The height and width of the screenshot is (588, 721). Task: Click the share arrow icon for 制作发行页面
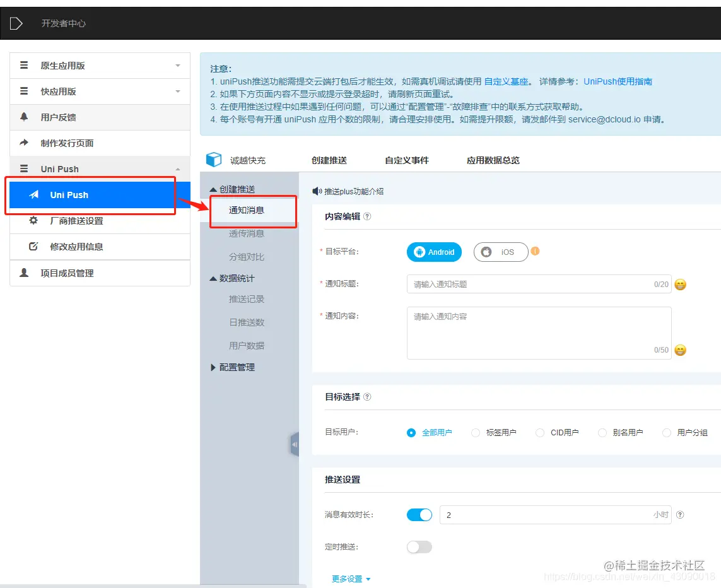pyautogui.click(x=24, y=143)
